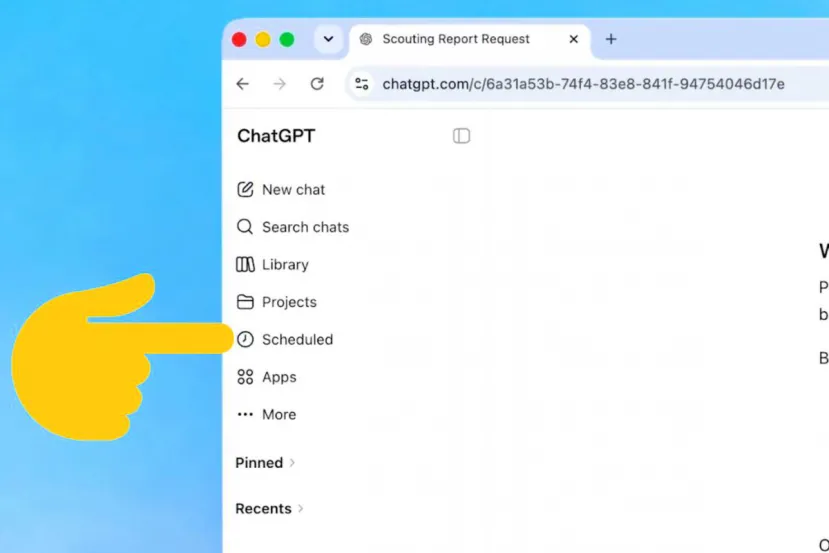
Task: Click the Scheduled clock icon
Action: click(x=245, y=339)
